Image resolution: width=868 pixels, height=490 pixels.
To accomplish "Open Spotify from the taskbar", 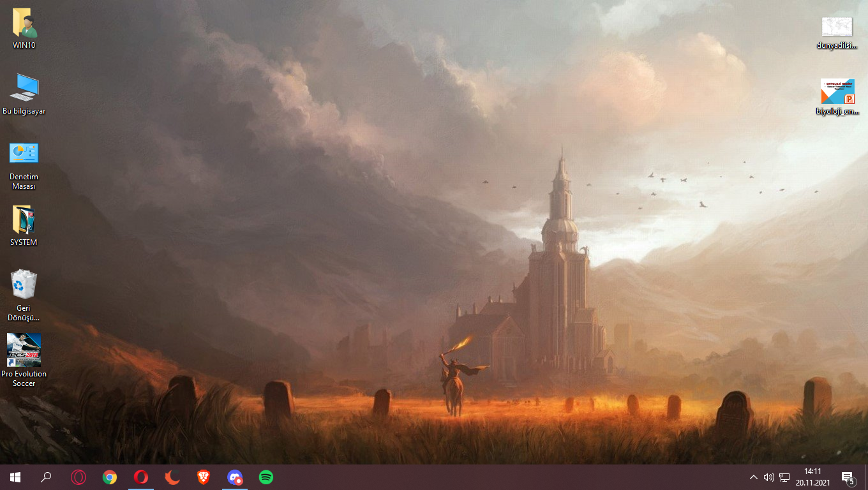I will pyautogui.click(x=266, y=477).
